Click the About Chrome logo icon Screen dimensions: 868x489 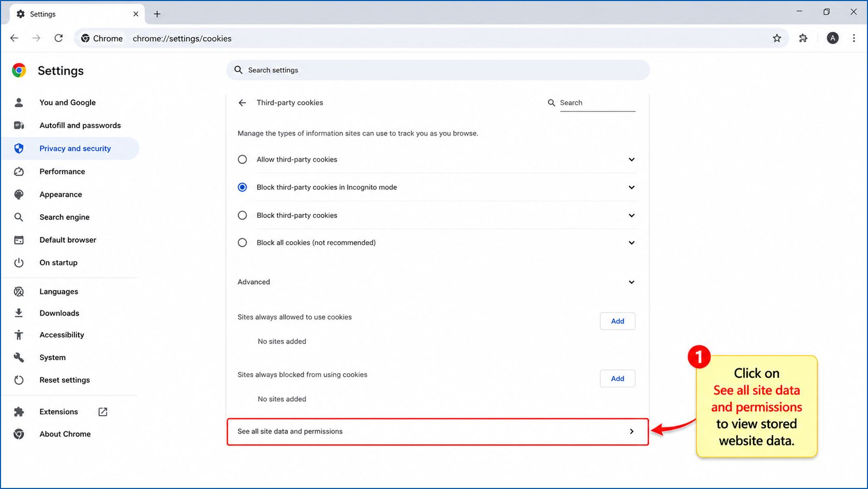(x=19, y=434)
